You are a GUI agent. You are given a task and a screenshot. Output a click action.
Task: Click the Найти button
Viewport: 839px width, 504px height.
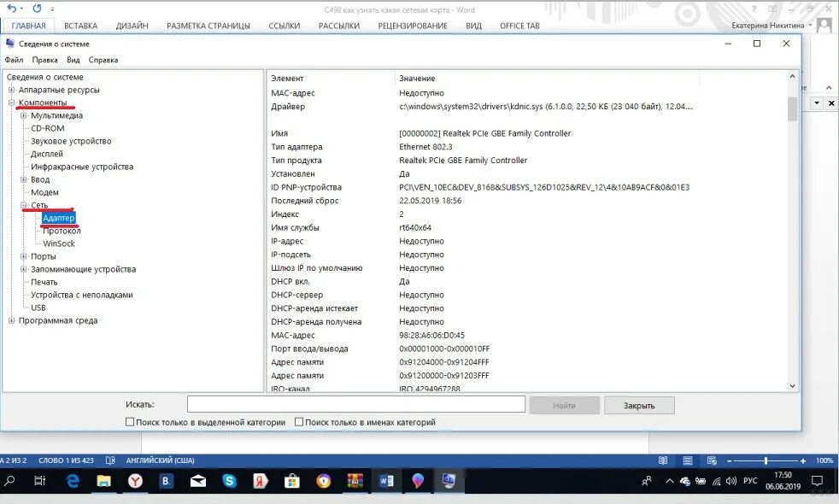564,406
